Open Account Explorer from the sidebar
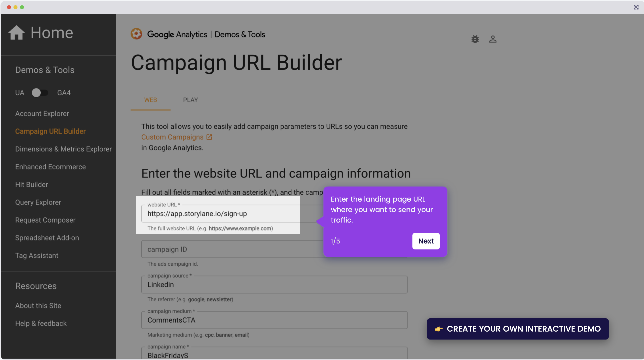 tap(42, 113)
